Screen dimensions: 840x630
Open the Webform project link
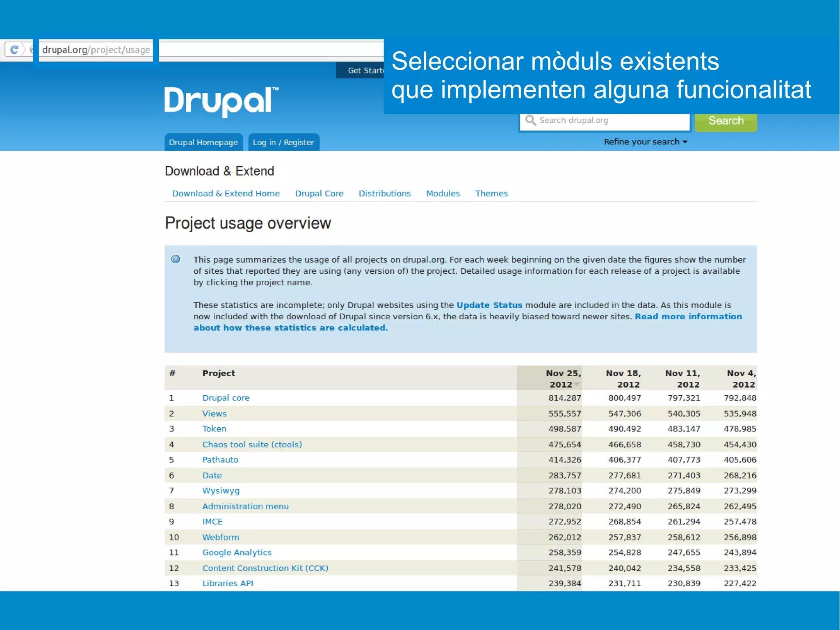tap(221, 537)
